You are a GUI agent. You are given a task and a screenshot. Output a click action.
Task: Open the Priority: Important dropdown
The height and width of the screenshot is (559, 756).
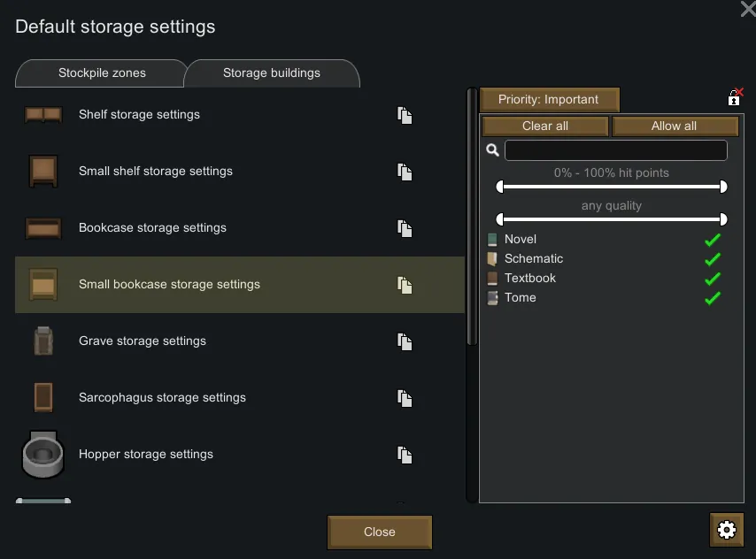tap(549, 99)
